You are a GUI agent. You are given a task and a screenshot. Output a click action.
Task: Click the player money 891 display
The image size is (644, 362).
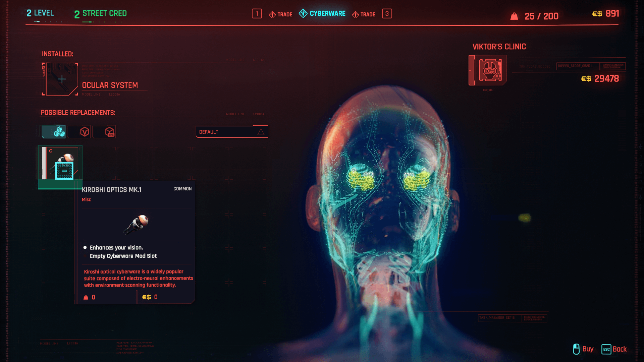pos(606,13)
